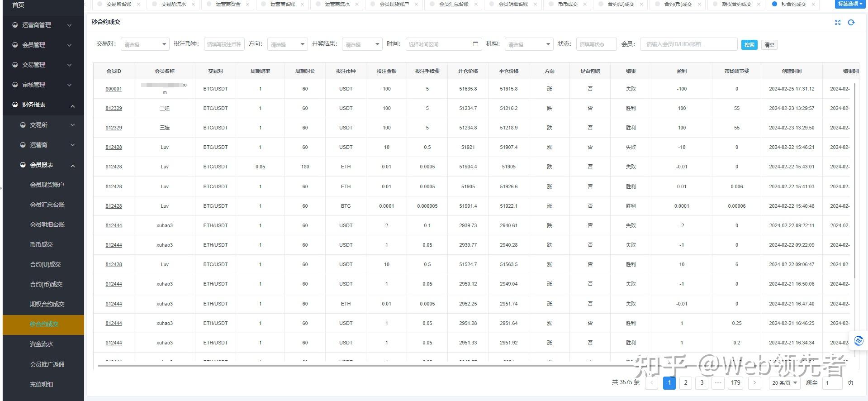Open the 标签选项 dropdown button

point(850,4)
